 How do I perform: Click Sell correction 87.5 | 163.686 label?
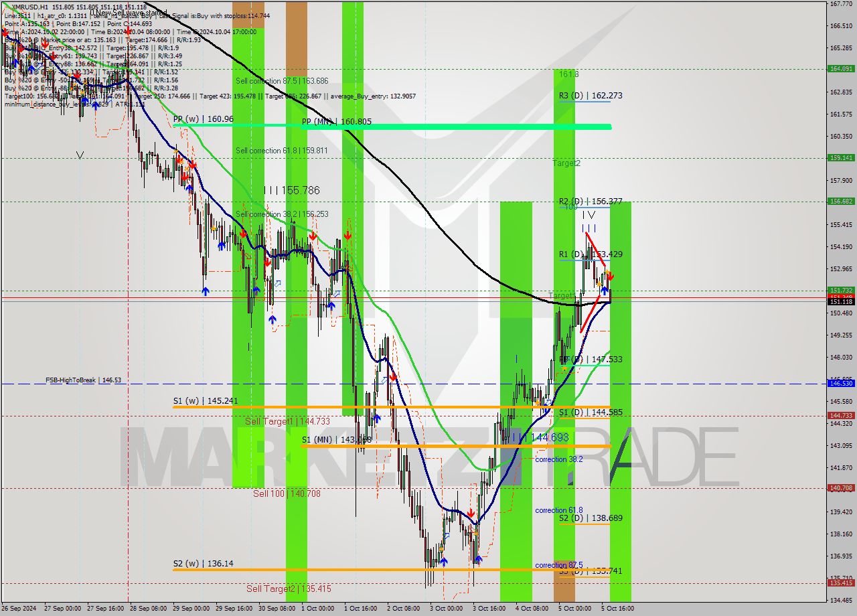(x=282, y=81)
